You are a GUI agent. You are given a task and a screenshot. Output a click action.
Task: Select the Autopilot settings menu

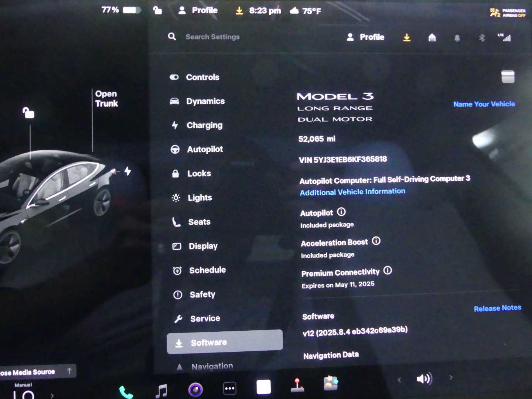pyautogui.click(x=205, y=149)
